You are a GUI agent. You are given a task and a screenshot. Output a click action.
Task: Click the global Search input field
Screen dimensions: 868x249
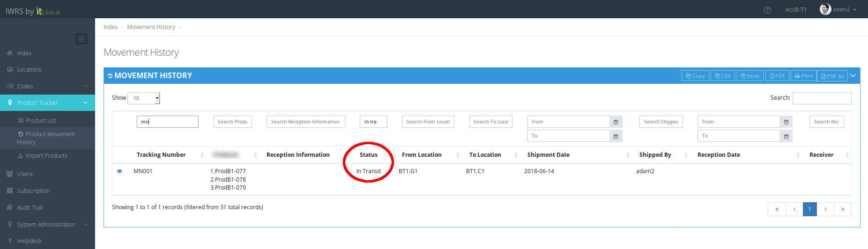(822, 98)
